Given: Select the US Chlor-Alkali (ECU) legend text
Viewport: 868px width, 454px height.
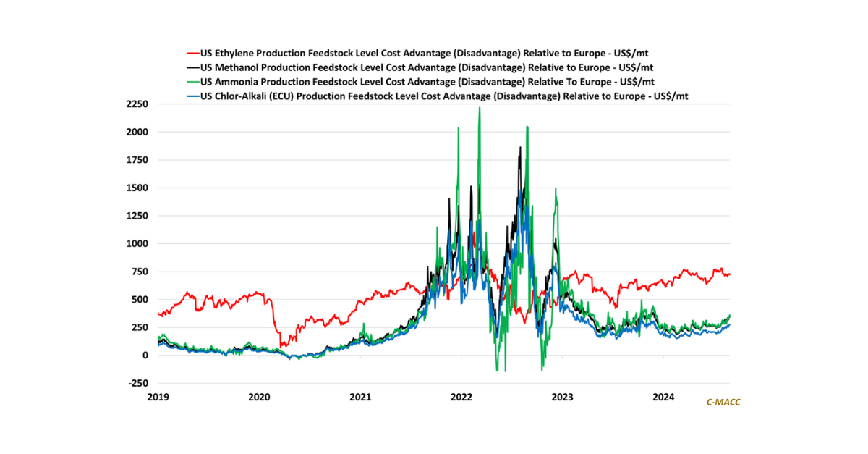Looking at the screenshot, I should point(446,95).
